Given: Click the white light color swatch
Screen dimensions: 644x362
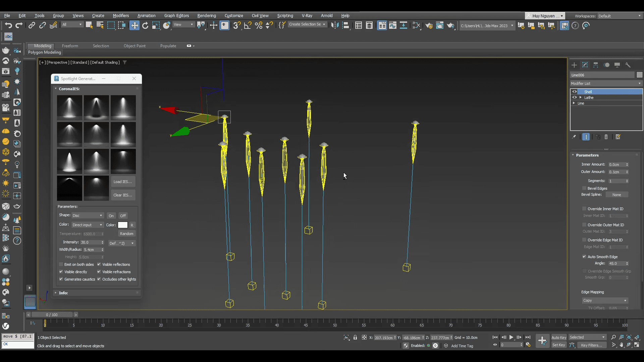Looking at the screenshot, I should [123, 225].
